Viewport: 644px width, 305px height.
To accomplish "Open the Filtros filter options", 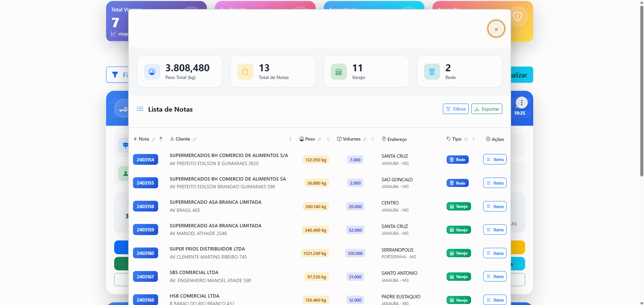I will pyautogui.click(x=455, y=109).
